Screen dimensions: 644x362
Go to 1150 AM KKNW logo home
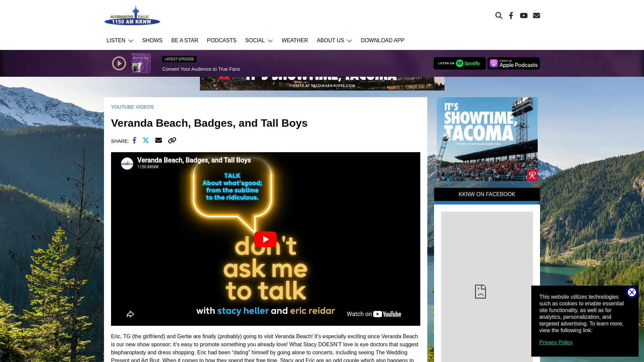click(132, 15)
